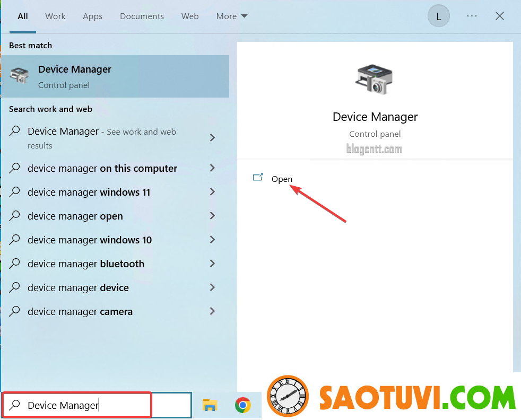Image resolution: width=521 pixels, height=420 pixels.
Task: Click the large Device Manager preview icon
Action: (x=375, y=79)
